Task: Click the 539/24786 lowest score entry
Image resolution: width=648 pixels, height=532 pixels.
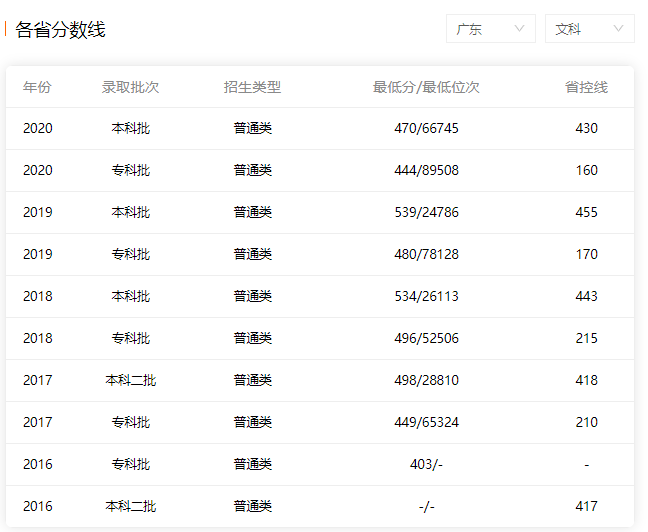Action: click(426, 212)
